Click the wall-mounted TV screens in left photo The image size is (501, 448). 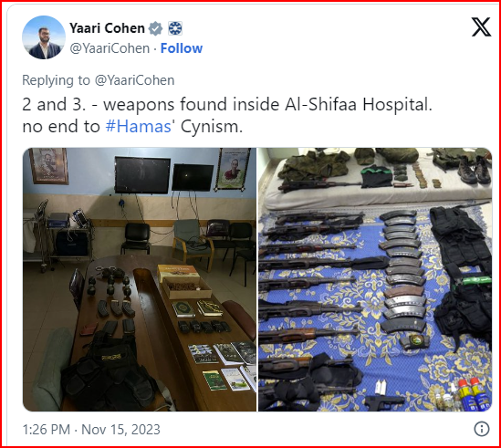click(164, 176)
